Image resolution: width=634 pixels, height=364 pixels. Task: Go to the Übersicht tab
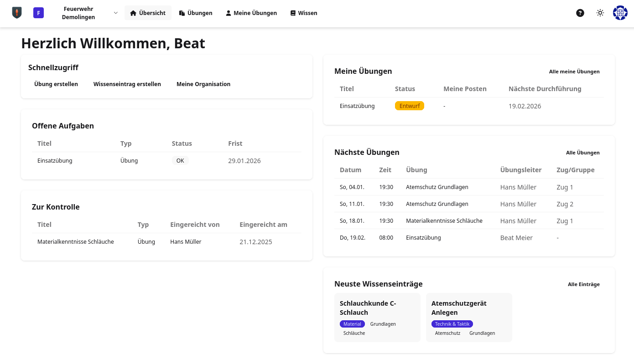(148, 13)
